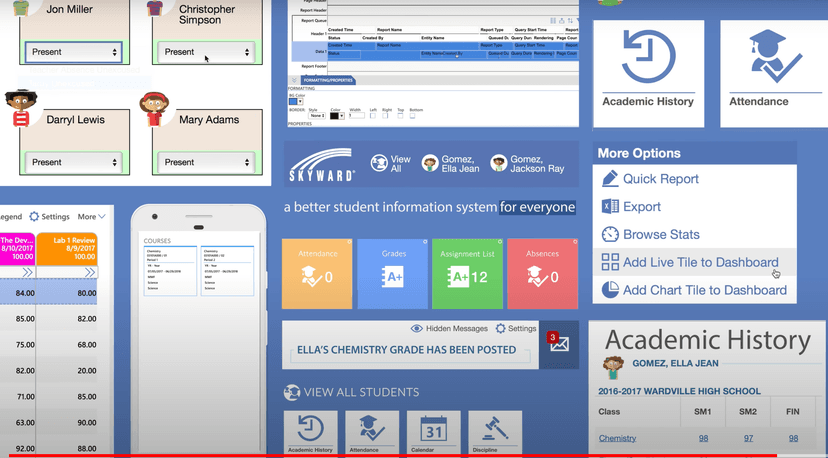The image size is (828, 458).
Task: Open the SM2 grade 97 link
Action: pyautogui.click(x=748, y=438)
